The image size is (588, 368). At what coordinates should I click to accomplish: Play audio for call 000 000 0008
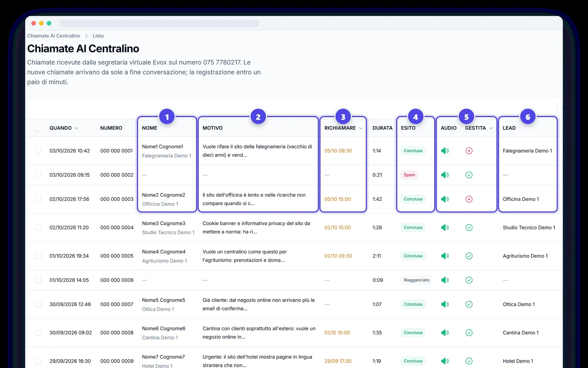pos(445,332)
